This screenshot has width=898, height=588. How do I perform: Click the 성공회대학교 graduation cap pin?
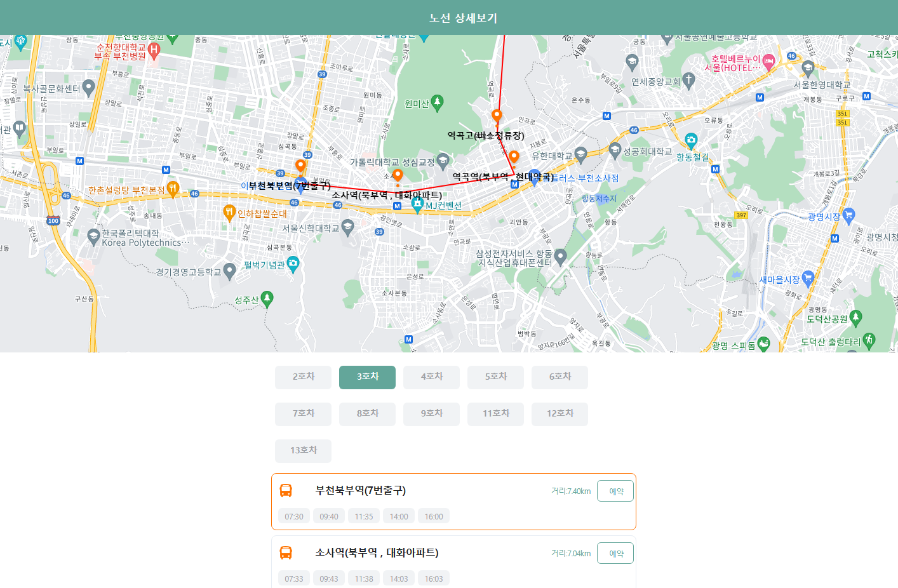pos(615,151)
